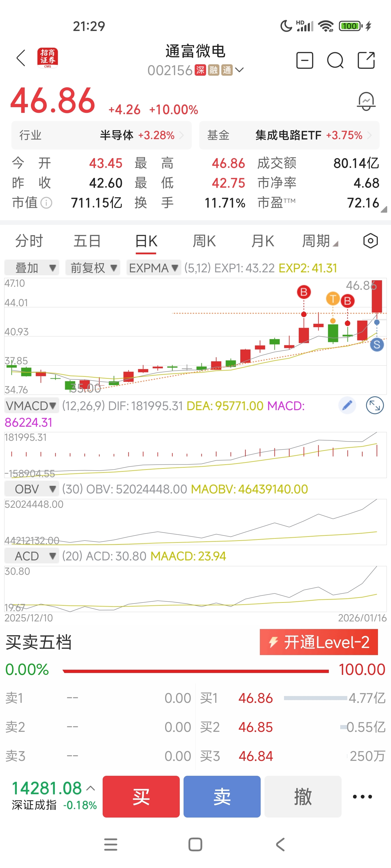Expand chart to fullscreen arrows icon
Screen dimensions: 391x868
point(375,405)
